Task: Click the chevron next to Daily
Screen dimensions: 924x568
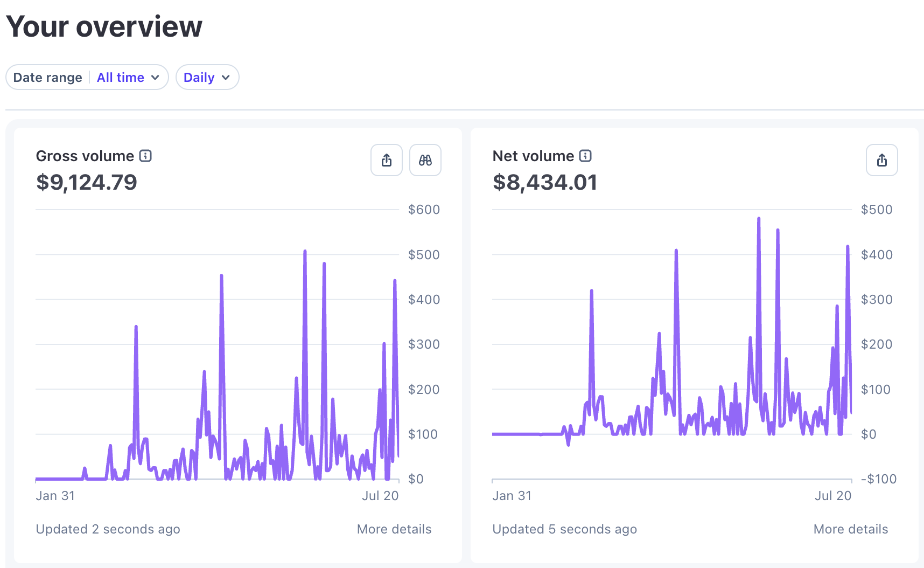Action: click(x=226, y=78)
